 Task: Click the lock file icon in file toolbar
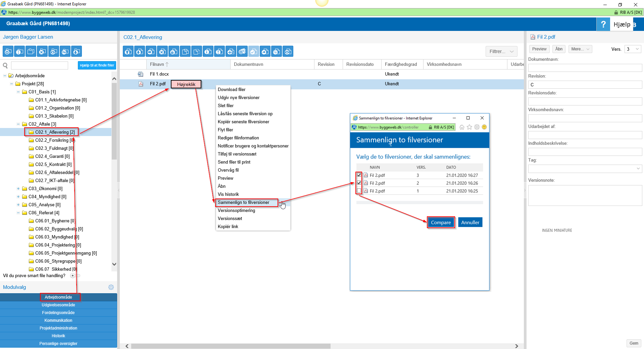coord(174,51)
